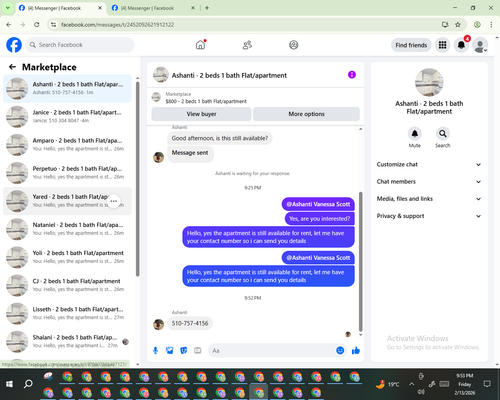Screen dimensions: 500x400
Task: Choose a sticker icon
Action: click(x=184, y=350)
